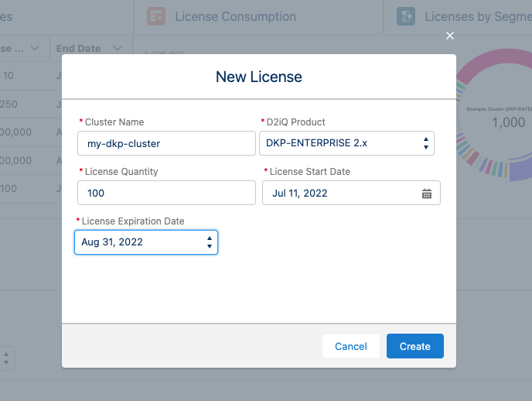Click the License Consumption panel icon

[x=156, y=16]
